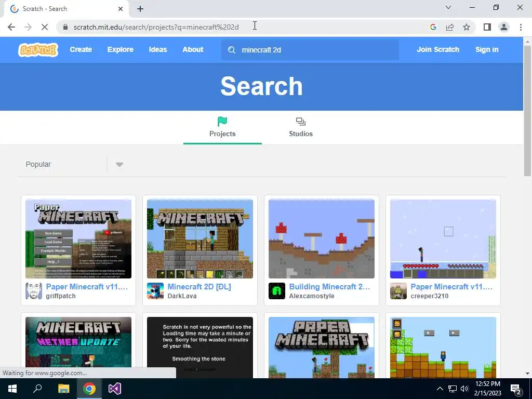Viewport: 532px width, 399px height.
Task: Open File Explorer from the taskbar
Action: click(63, 389)
